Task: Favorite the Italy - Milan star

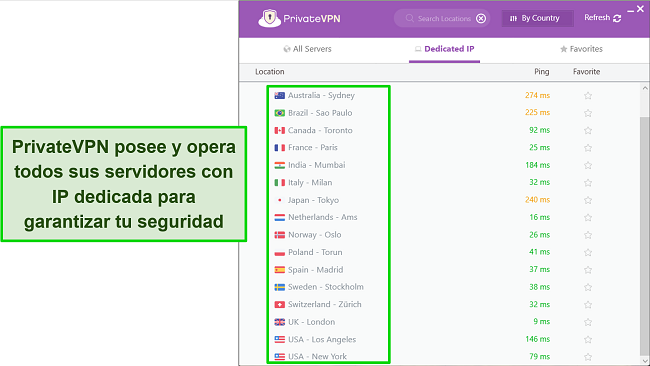Action: (587, 183)
